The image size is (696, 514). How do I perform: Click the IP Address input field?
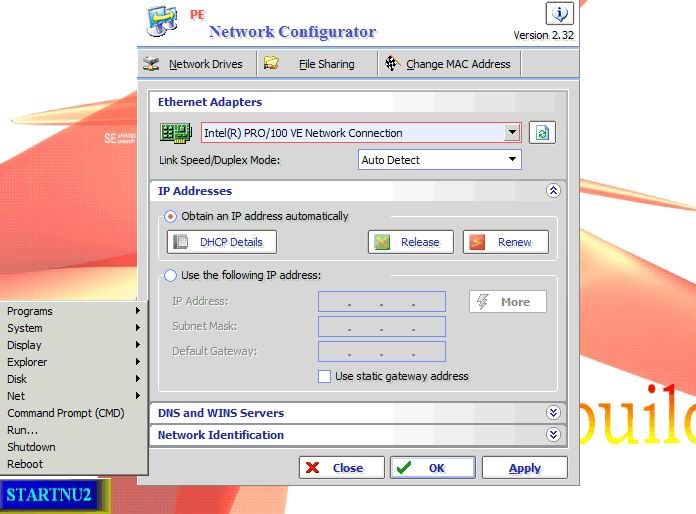click(382, 301)
